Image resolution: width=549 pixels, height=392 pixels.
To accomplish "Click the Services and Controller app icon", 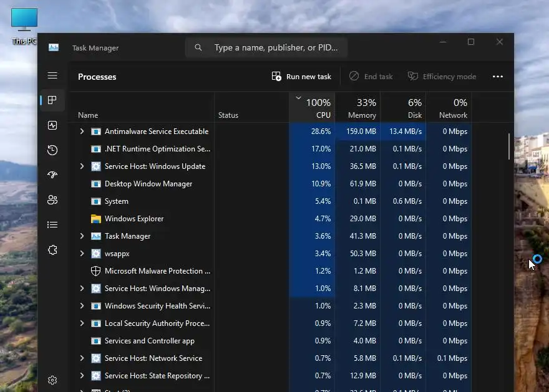I will click(96, 341).
